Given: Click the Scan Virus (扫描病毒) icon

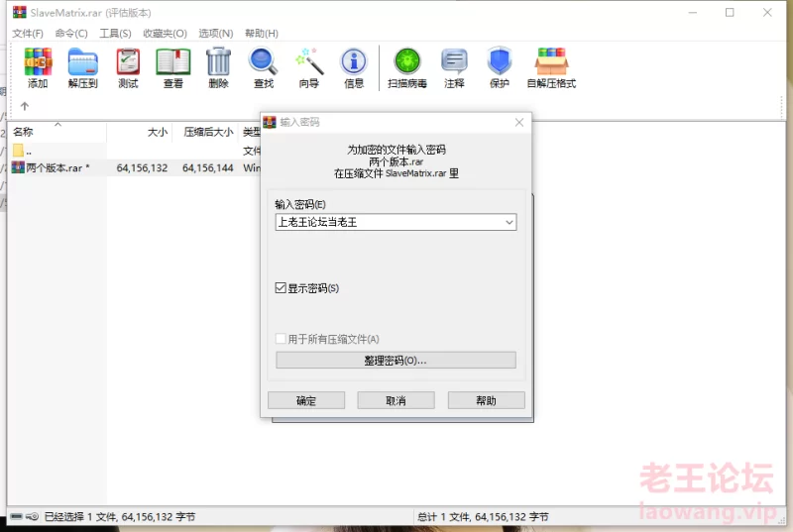Looking at the screenshot, I should (x=407, y=61).
